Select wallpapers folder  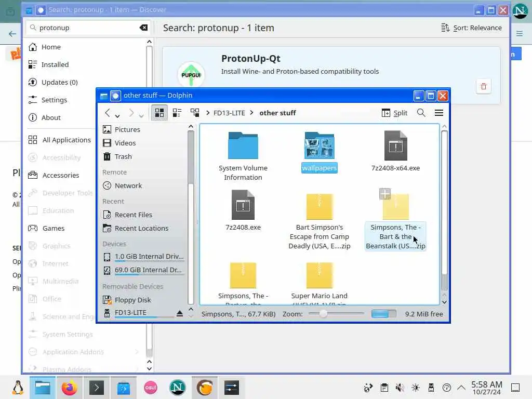(320, 152)
